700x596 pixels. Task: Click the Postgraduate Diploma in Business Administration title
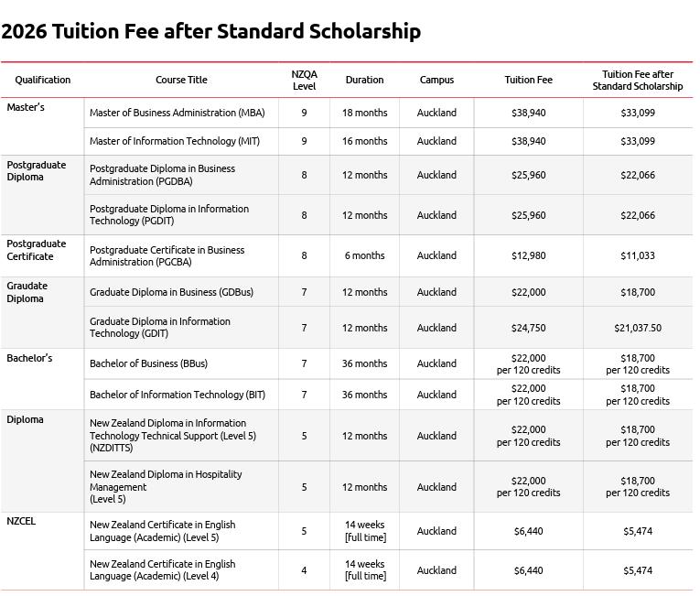[162, 175]
